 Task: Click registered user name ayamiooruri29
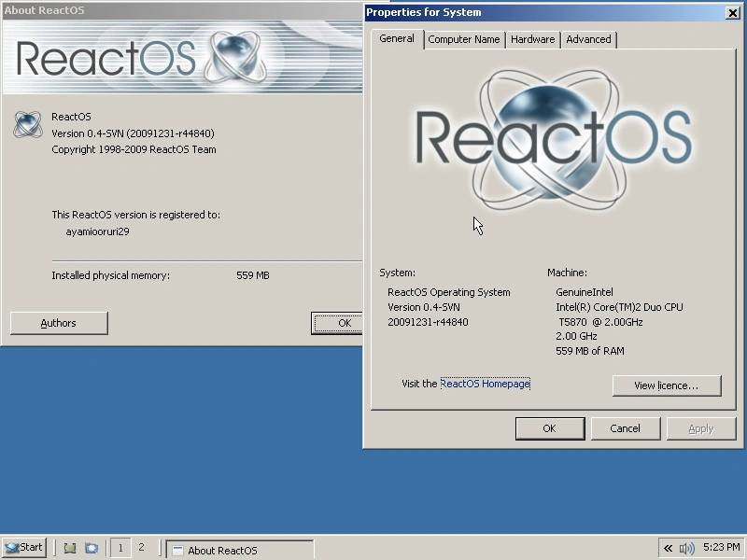pyautogui.click(x=97, y=231)
